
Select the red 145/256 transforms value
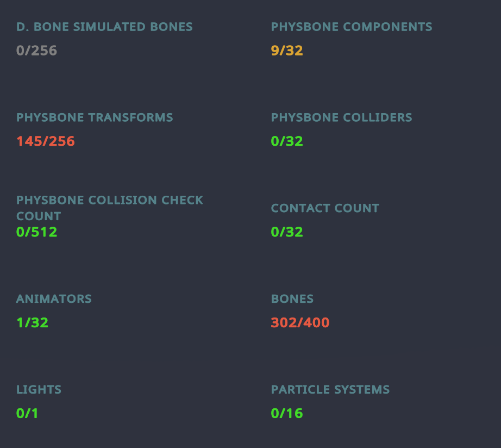45,141
